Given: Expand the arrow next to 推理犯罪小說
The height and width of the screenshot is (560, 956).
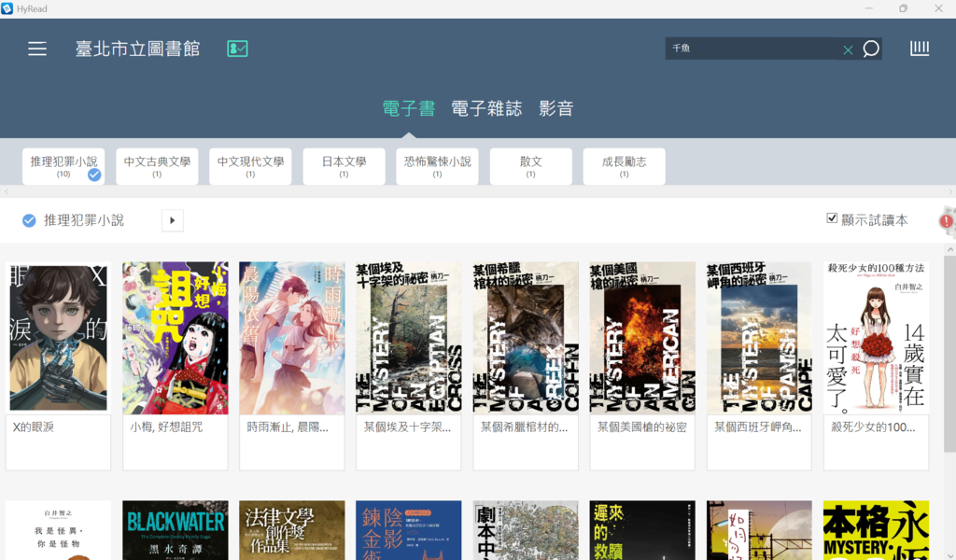Looking at the screenshot, I should (173, 220).
